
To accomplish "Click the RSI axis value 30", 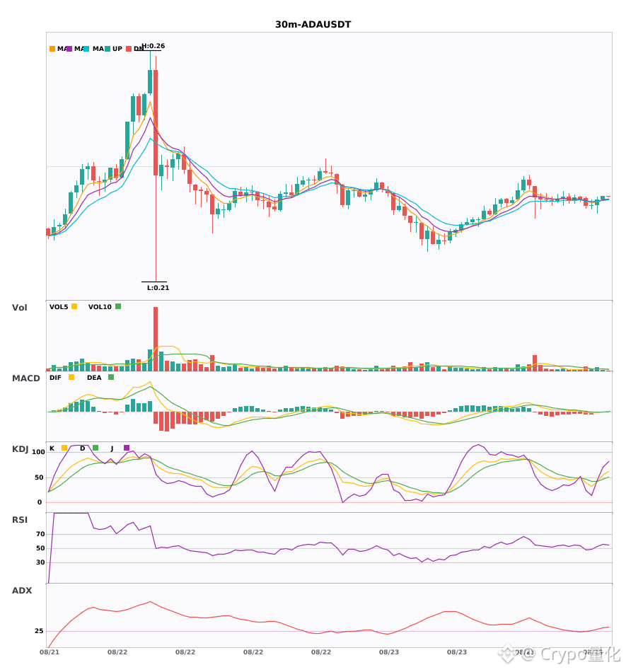I will (41, 562).
